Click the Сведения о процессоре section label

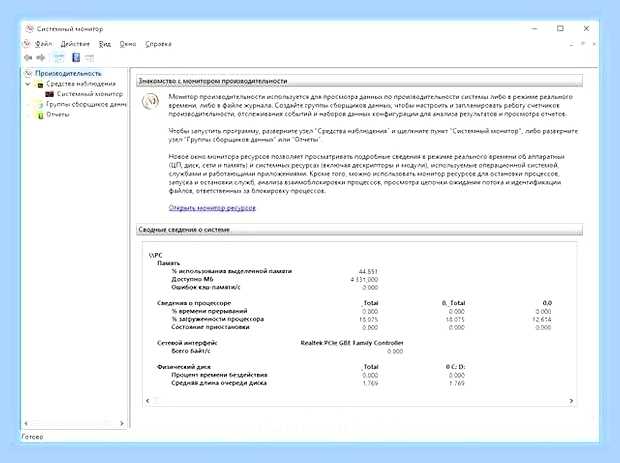(194, 303)
